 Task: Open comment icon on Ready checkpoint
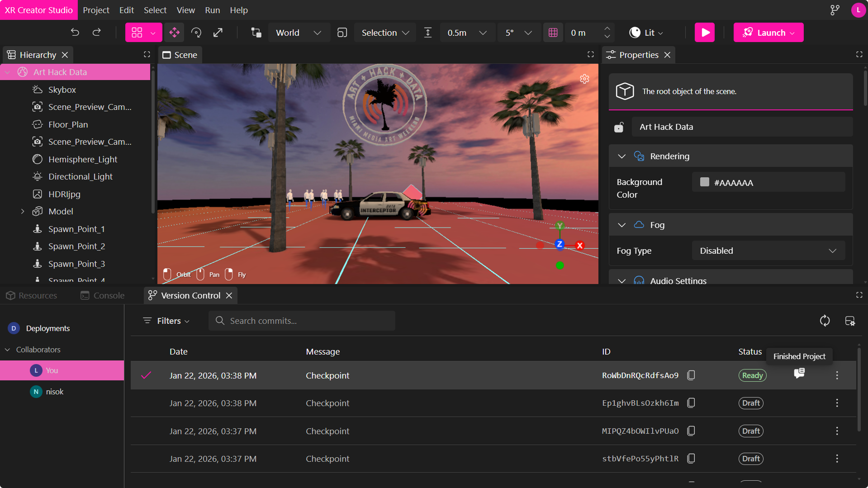(x=799, y=374)
